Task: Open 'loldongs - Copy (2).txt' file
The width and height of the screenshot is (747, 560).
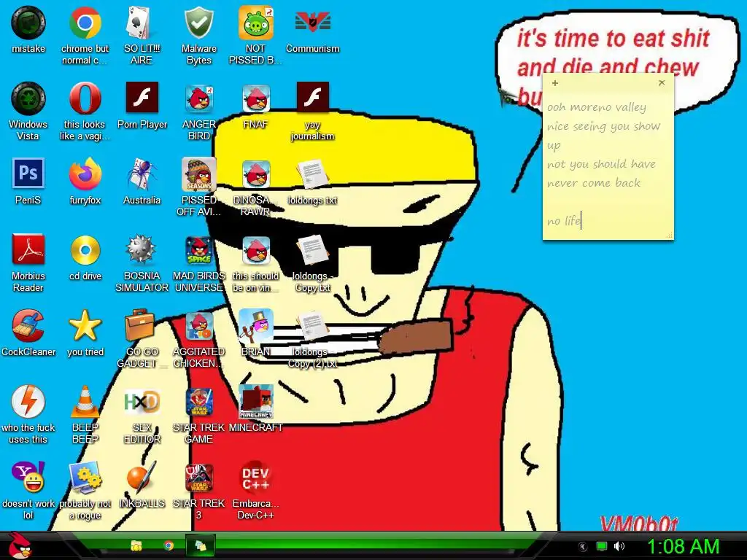Action: (x=312, y=326)
